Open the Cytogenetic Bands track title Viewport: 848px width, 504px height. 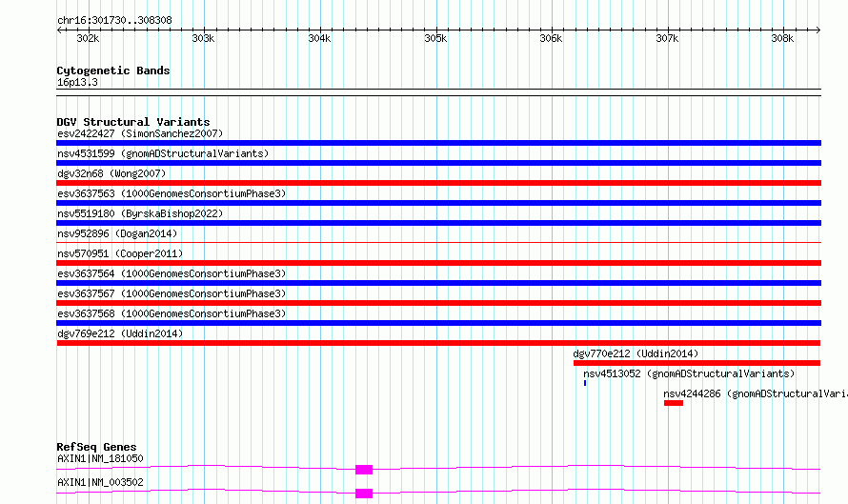113,71
